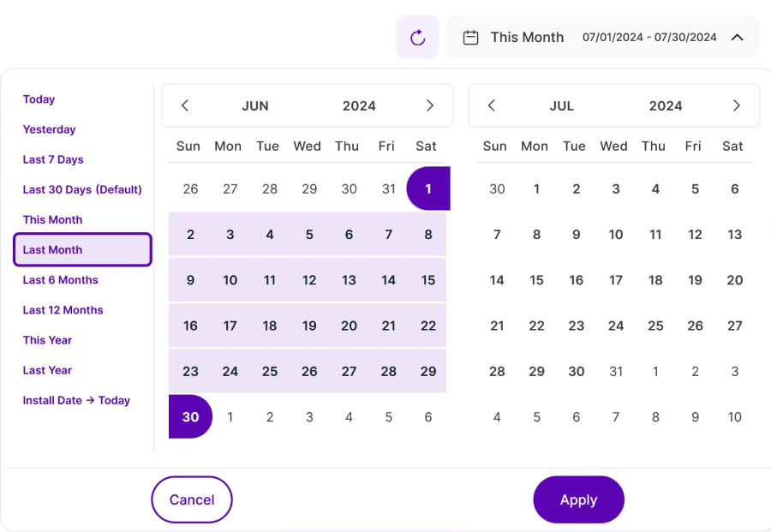
Task: Go to next month in July calendar
Action: [x=737, y=106]
